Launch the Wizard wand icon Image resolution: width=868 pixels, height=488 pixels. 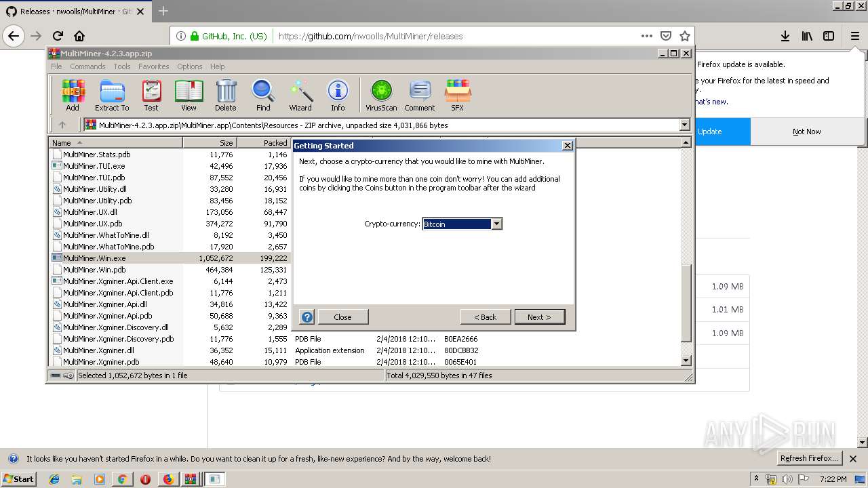coord(300,95)
